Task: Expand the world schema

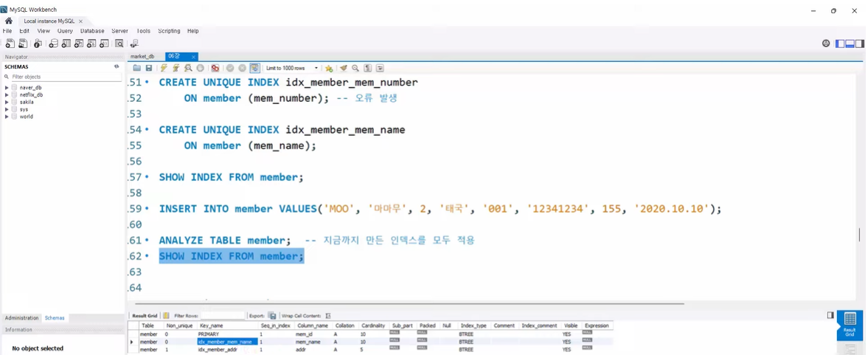Action: [7, 117]
